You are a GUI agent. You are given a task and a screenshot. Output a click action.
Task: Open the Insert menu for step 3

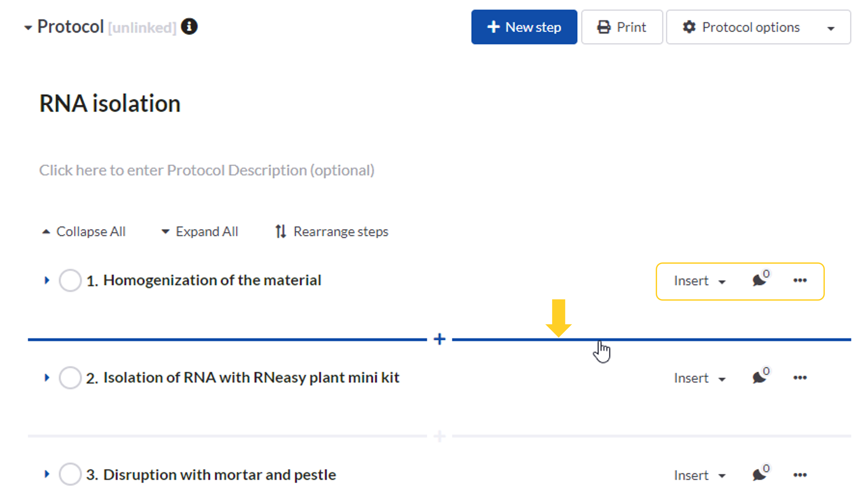(x=700, y=476)
